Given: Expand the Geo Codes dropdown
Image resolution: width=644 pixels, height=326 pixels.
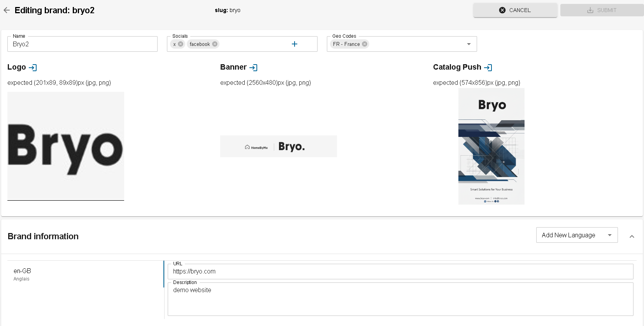Looking at the screenshot, I should (469, 44).
